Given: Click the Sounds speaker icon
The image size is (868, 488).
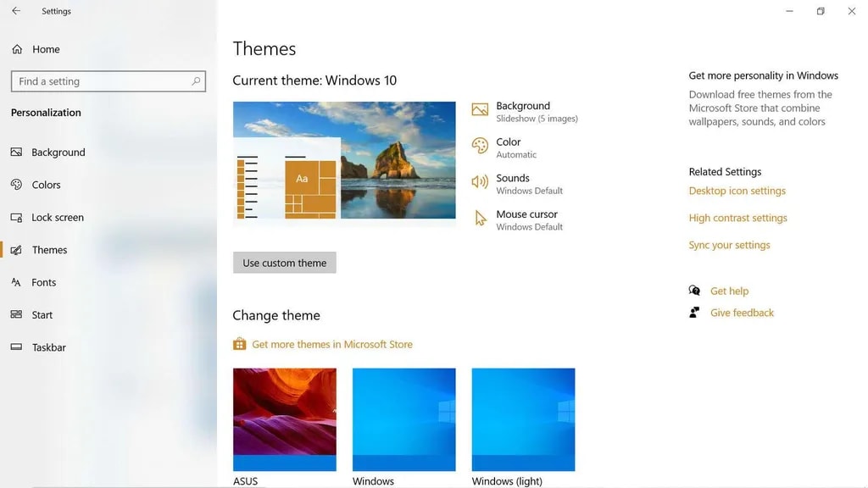Looking at the screenshot, I should (480, 182).
